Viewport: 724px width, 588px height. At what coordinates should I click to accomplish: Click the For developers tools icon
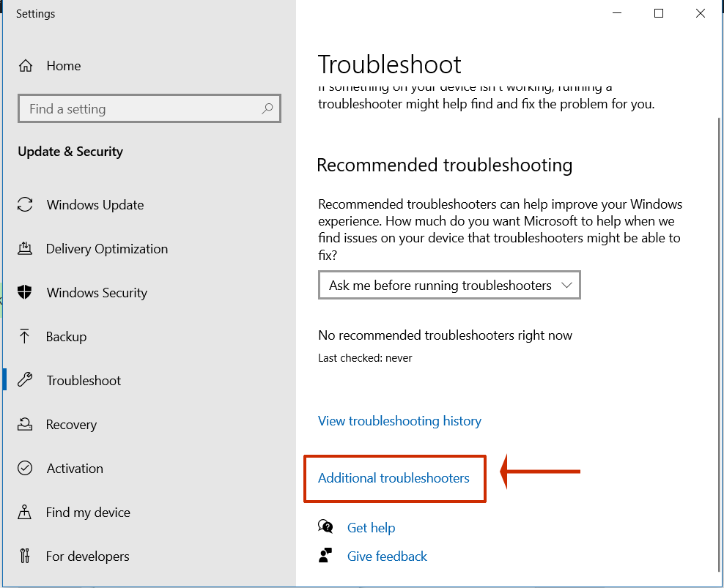click(x=25, y=556)
